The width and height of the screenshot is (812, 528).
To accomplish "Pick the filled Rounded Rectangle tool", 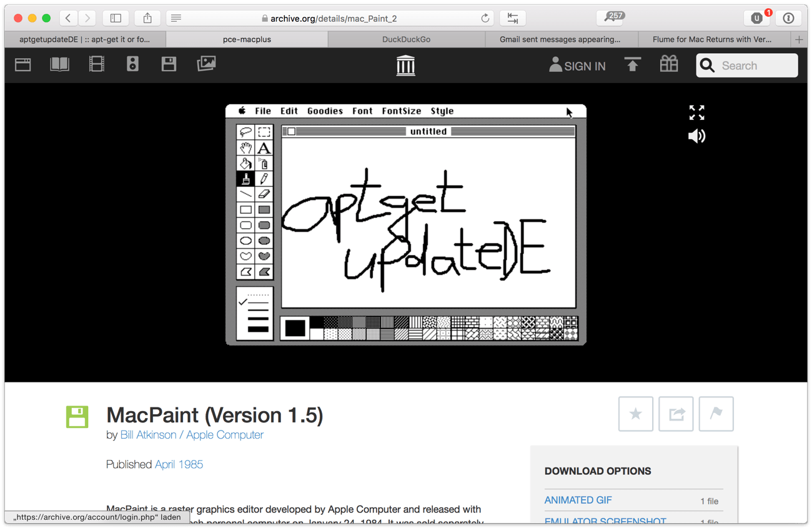I will [264, 225].
